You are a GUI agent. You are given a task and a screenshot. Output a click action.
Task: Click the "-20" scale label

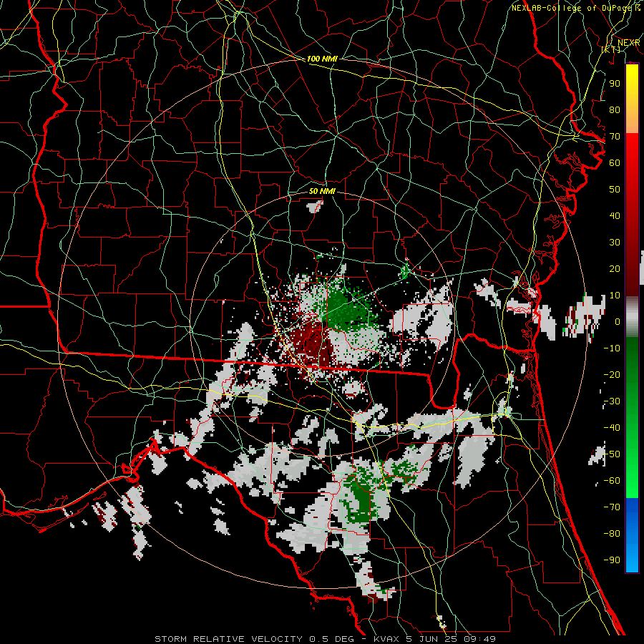click(x=612, y=374)
